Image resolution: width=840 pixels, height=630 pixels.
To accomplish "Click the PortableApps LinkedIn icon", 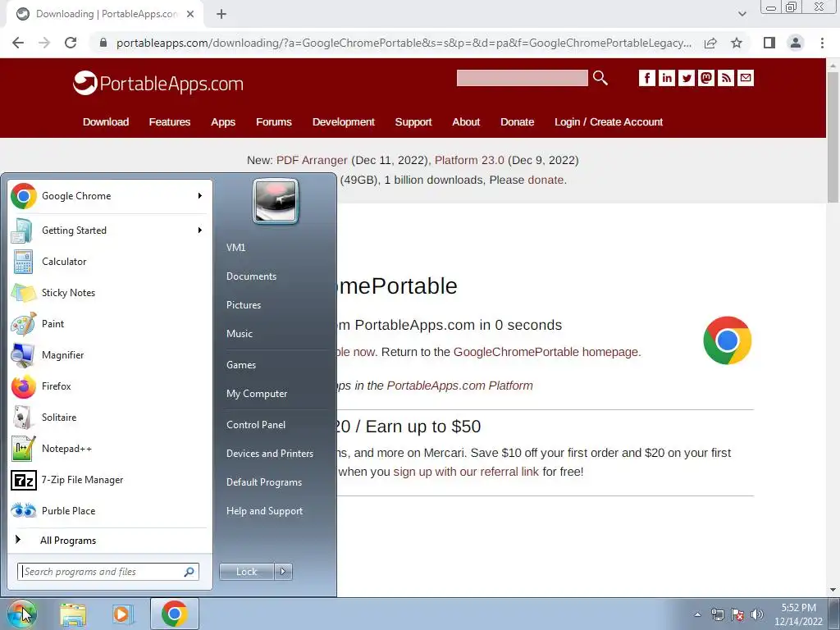I will 666,78.
